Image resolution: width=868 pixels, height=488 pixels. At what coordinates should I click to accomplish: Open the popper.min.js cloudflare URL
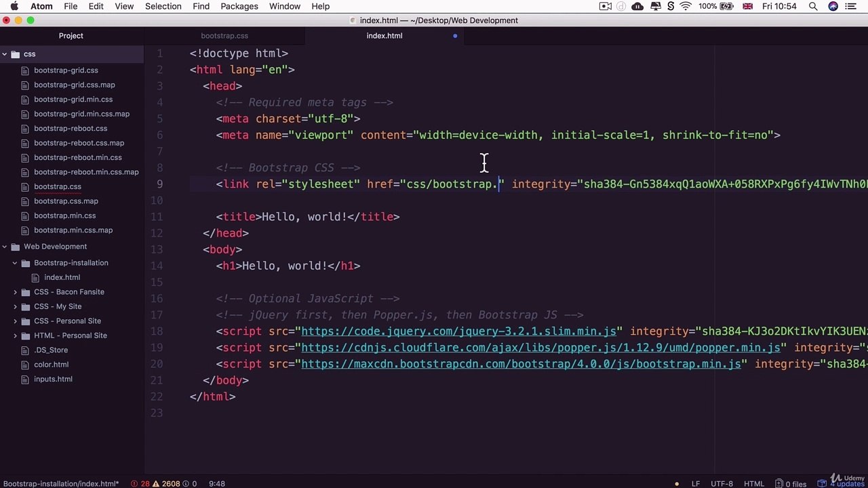tap(541, 348)
